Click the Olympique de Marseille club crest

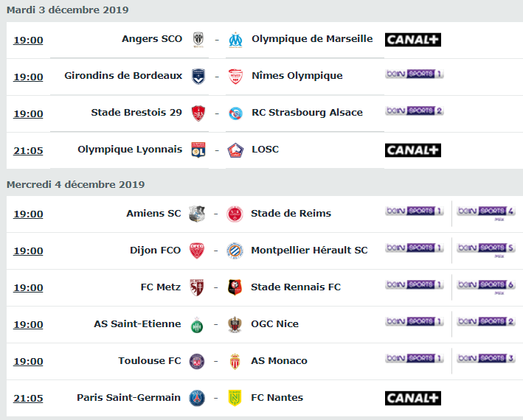point(235,40)
